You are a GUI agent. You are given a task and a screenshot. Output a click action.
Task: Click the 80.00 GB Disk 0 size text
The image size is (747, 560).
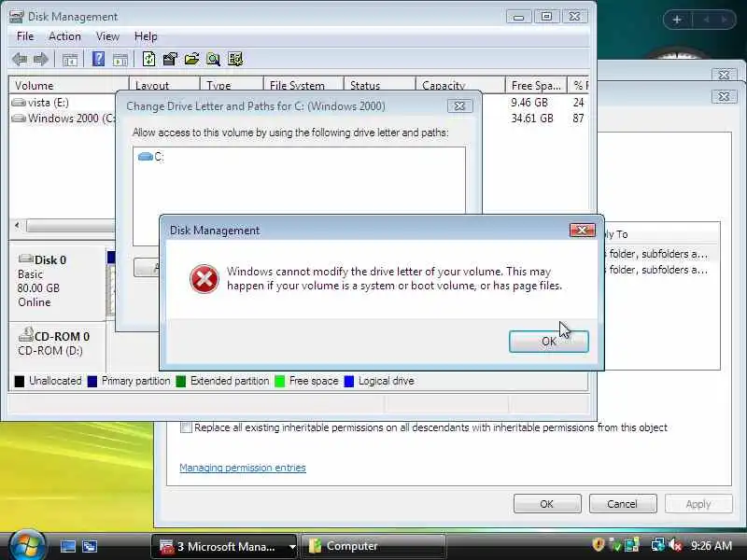point(38,288)
